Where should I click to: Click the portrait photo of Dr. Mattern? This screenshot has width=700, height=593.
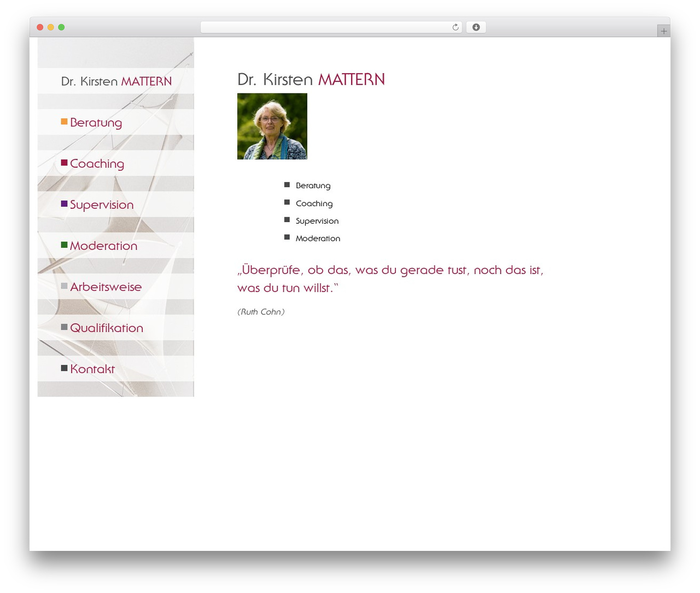pyautogui.click(x=272, y=126)
